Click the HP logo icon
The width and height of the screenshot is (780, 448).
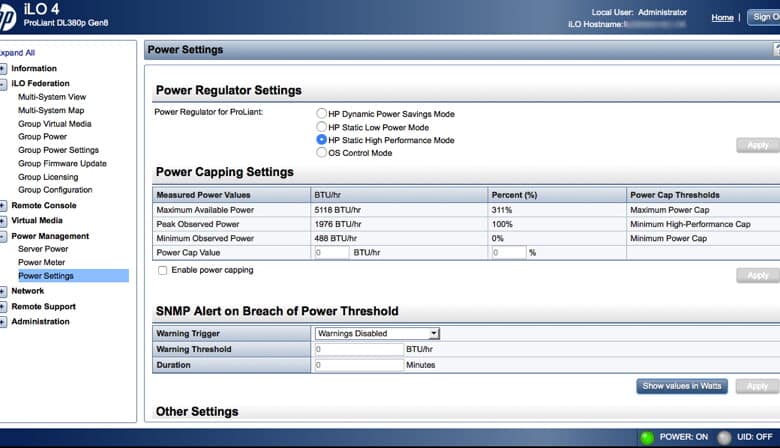(7, 17)
